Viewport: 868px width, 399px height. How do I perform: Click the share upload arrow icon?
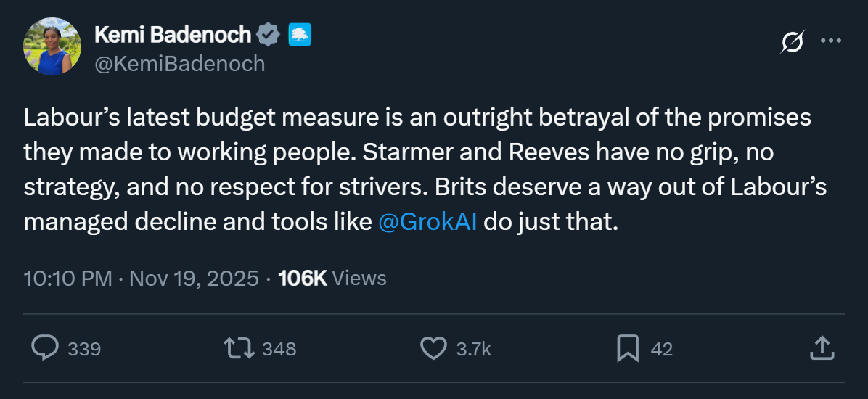[x=820, y=347]
